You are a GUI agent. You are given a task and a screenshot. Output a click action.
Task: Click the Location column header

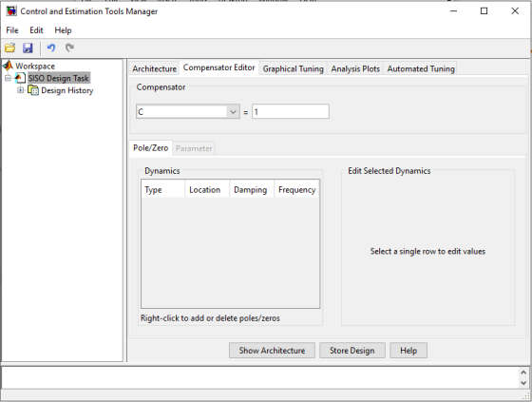[207, 189]
